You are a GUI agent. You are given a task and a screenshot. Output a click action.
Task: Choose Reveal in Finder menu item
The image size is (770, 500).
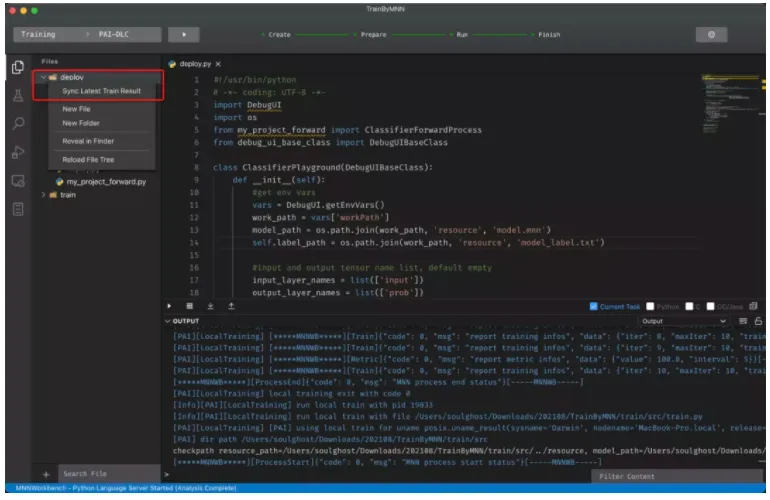[x=88, y=141]
